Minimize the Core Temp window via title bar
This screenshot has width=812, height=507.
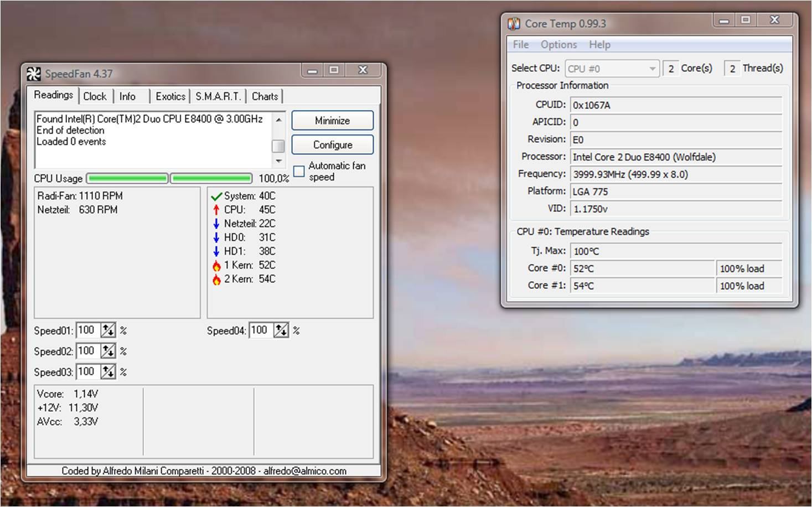724,20
